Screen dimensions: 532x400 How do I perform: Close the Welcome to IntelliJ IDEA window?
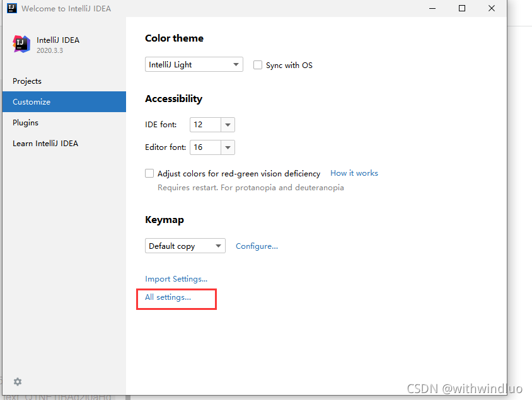[x=492, y=8]
